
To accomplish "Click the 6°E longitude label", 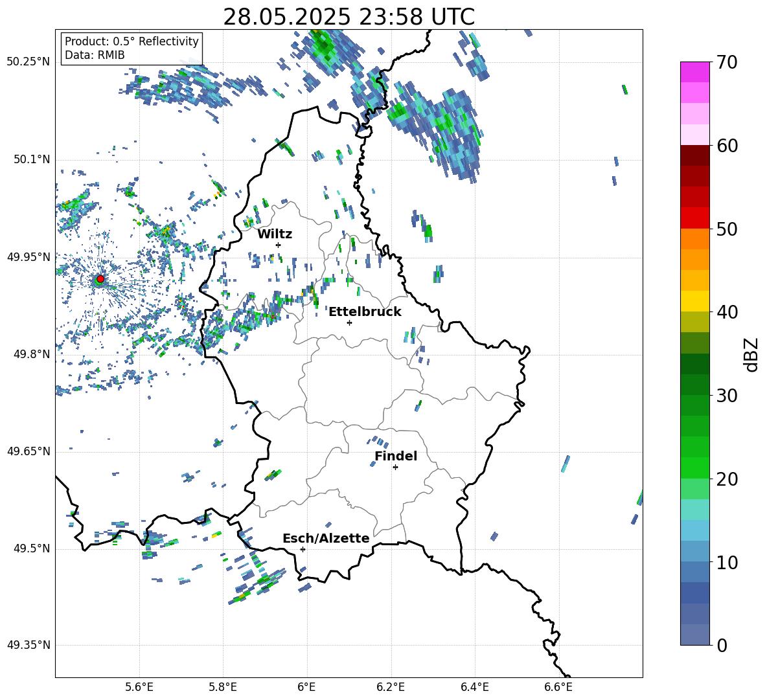I will pyautogui.click(x=306, y=687).
